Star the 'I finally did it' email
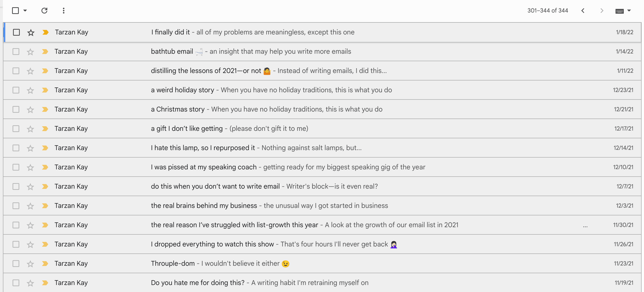The image size is (644, 292). point(31,32)
